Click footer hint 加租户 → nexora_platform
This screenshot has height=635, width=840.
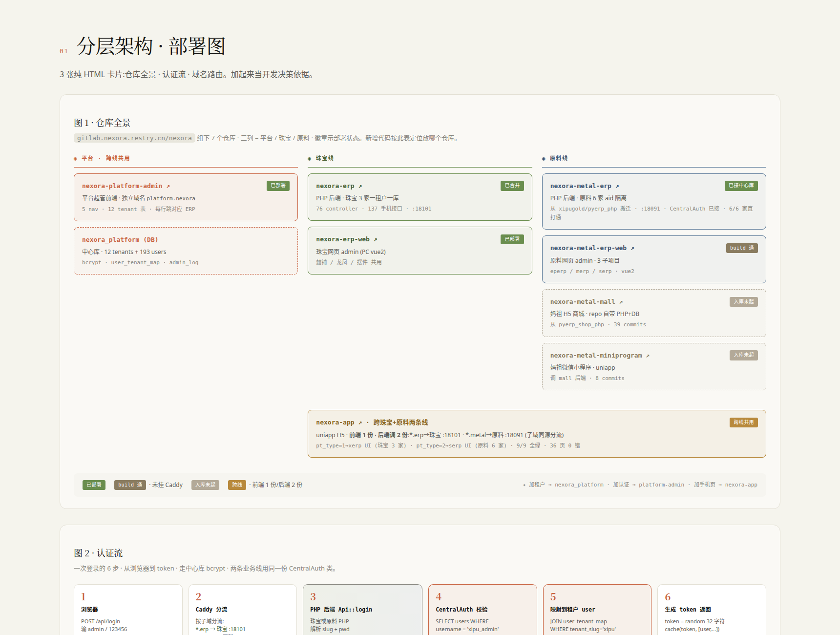pyautogui.click(x=566, y=485)
